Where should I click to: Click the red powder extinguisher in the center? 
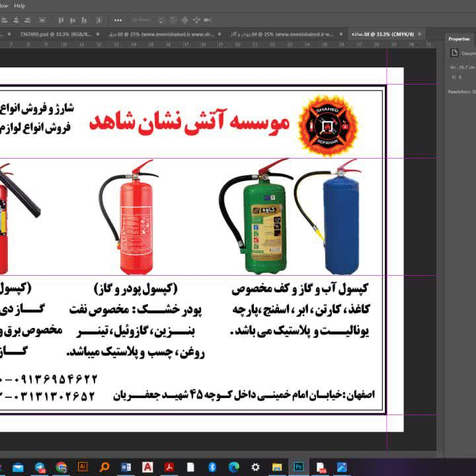click(129, 217)
